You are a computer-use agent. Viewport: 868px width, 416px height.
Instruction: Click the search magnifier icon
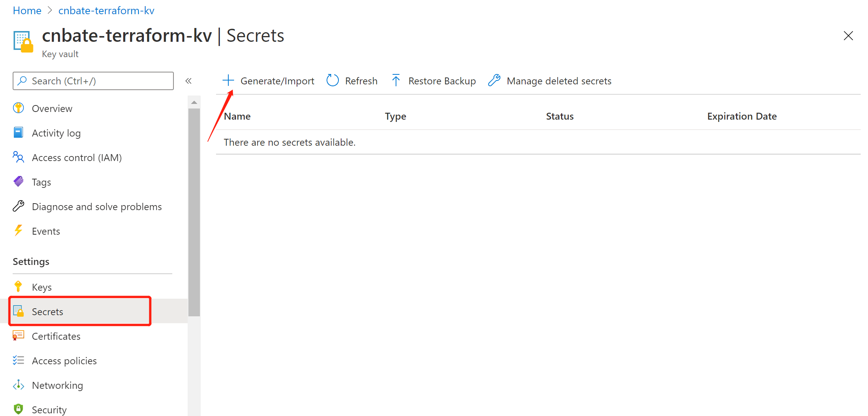coord(22,81)
